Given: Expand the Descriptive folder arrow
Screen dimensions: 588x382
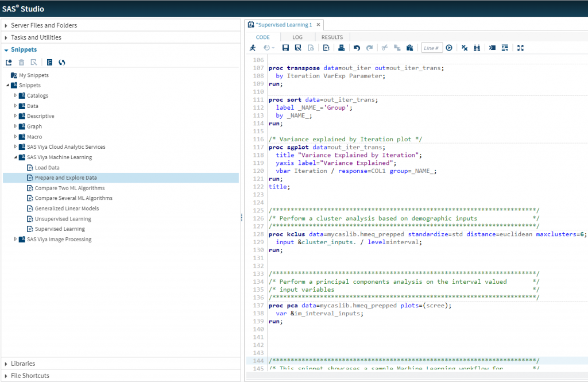Looking at the screenshot, I should 16,116.
